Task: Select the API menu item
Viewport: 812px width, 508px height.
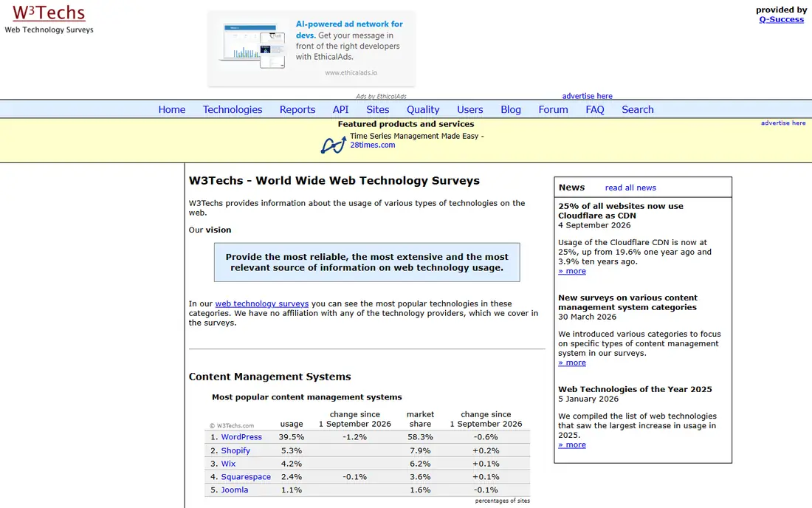Action: point(341,110)
